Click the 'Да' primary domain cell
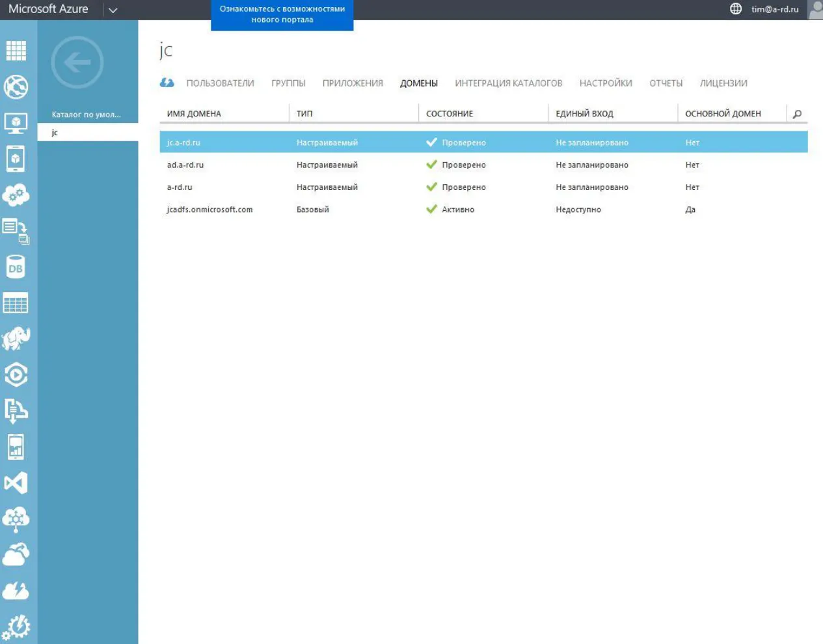Screen dimensions: 823x644 click(690, 209)
